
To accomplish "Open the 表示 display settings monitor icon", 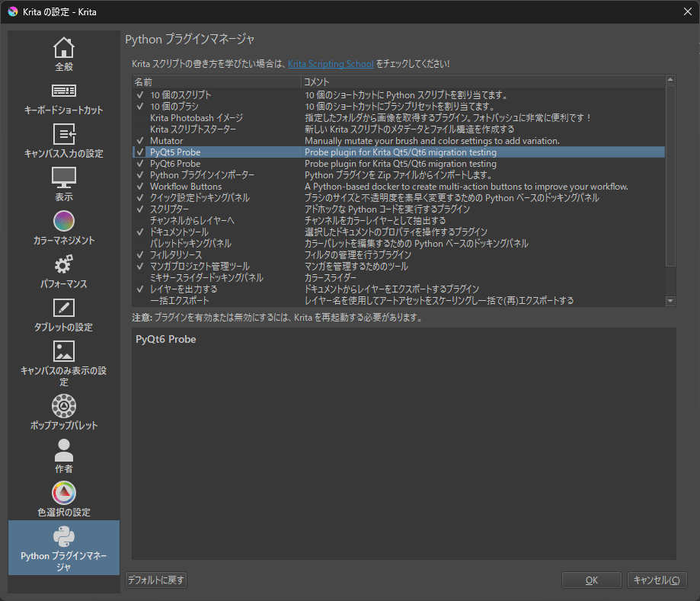I will tap(64, 177).
